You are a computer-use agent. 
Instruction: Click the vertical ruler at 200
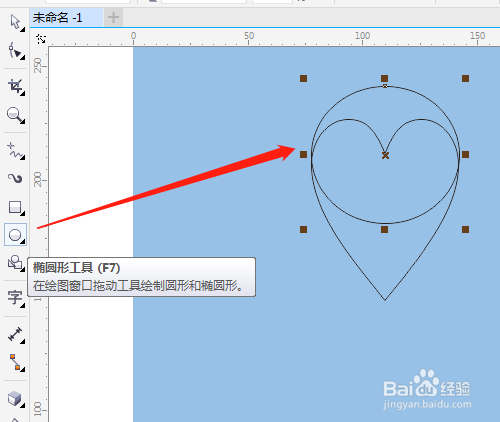coord(38,179)
